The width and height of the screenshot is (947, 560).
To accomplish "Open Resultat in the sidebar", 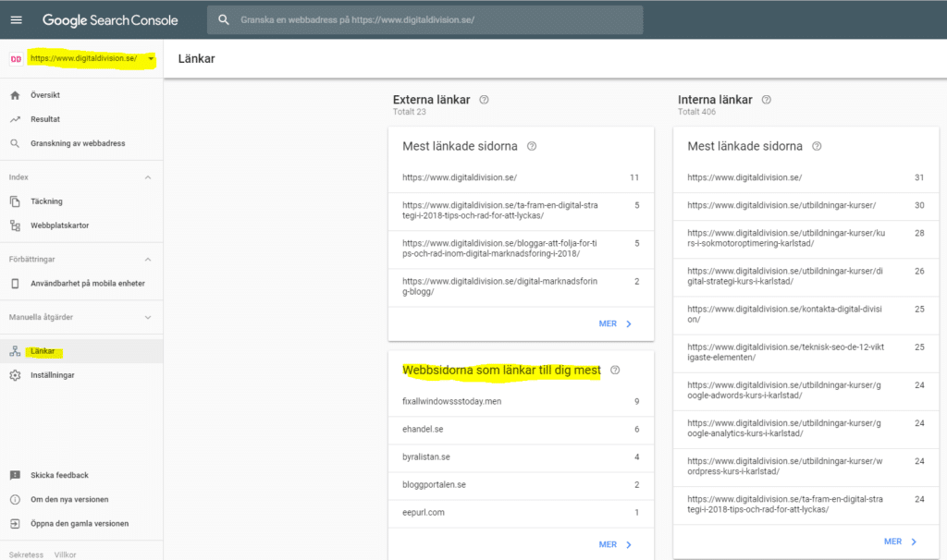I will click(x=81, y=119).
